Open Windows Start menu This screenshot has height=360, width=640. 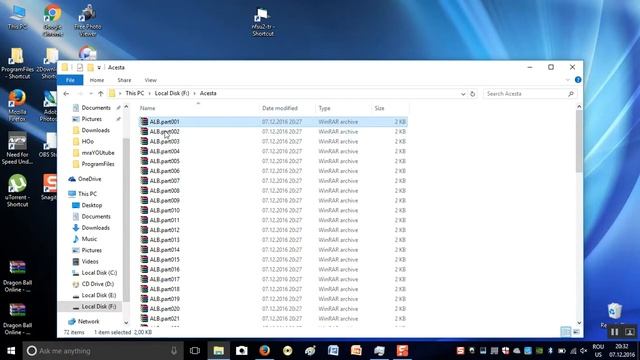point(11,351)
